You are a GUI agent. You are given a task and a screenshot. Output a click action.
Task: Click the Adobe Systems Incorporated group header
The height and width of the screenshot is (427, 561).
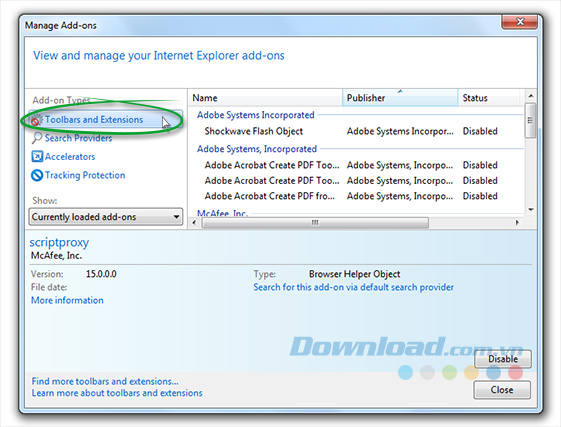(255, 115)
